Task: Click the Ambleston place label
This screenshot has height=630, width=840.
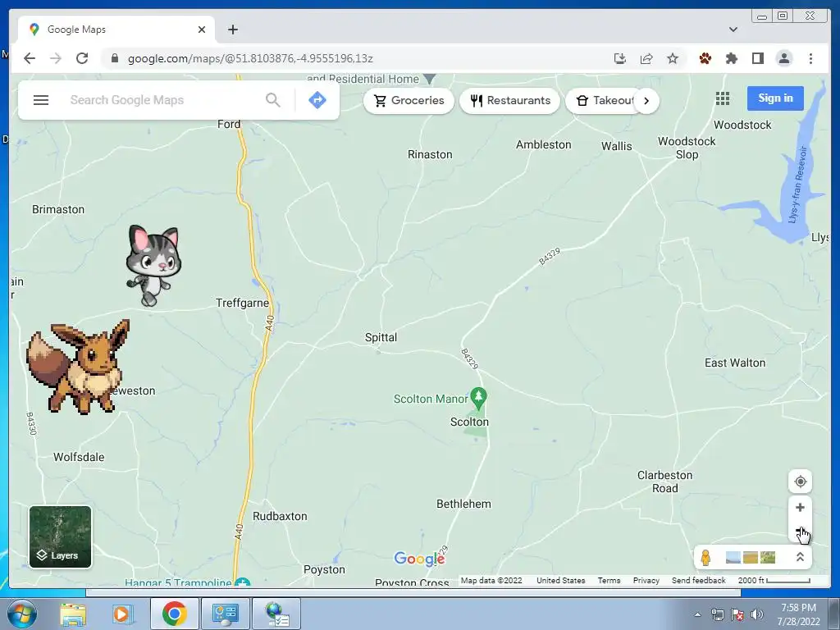Action: (x=543, y=144)
